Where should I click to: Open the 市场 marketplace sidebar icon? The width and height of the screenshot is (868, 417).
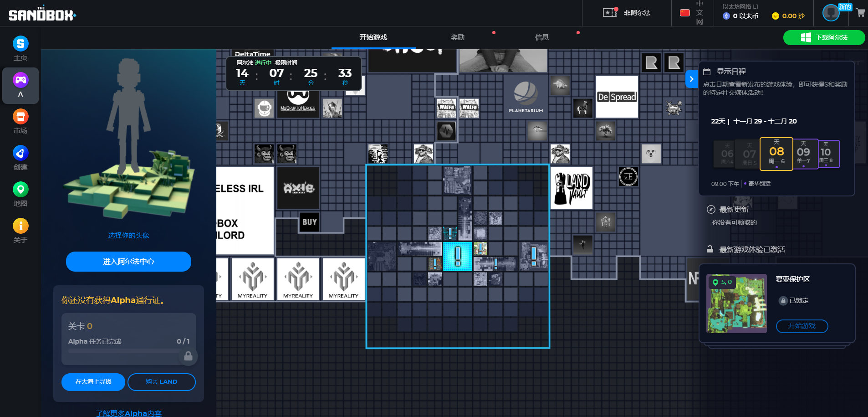20,121
